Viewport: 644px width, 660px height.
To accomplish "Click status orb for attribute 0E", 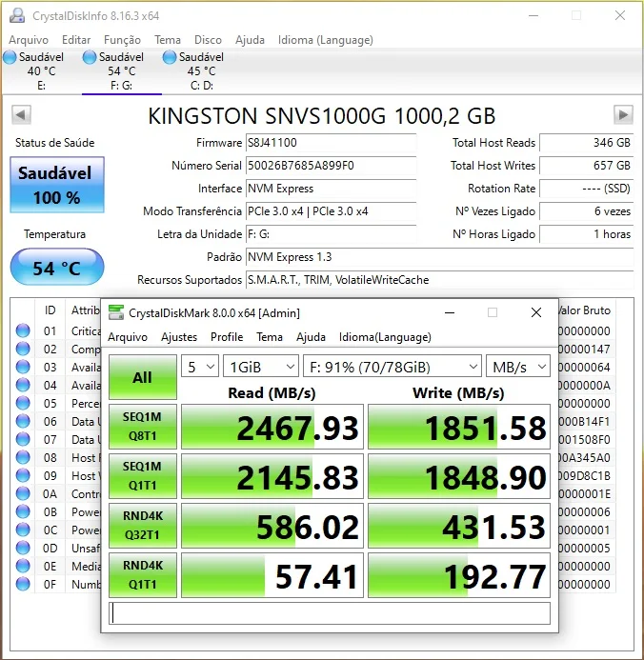I will pyautogui.click(x=23, y=566).
